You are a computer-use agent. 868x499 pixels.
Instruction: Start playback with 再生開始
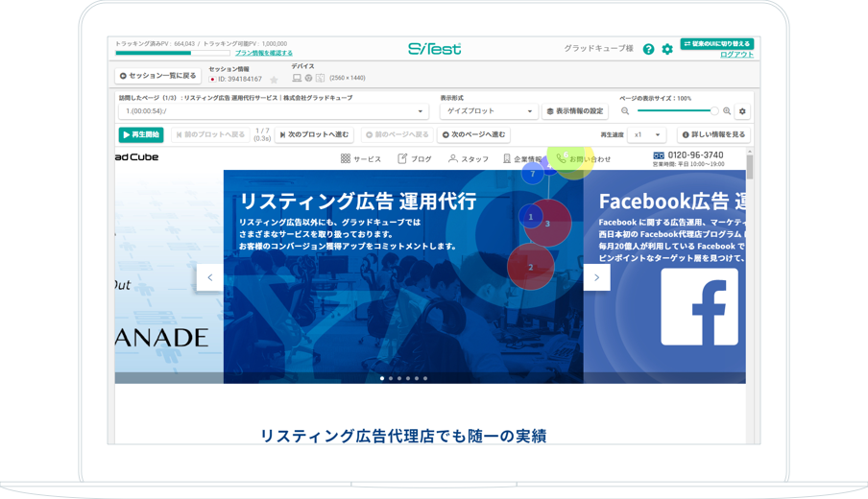(x=141, y=135)
